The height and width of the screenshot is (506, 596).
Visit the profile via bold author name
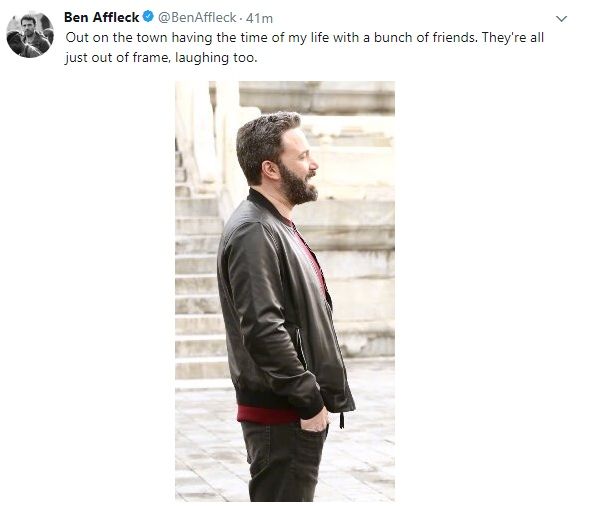click(x=101, y=17)
